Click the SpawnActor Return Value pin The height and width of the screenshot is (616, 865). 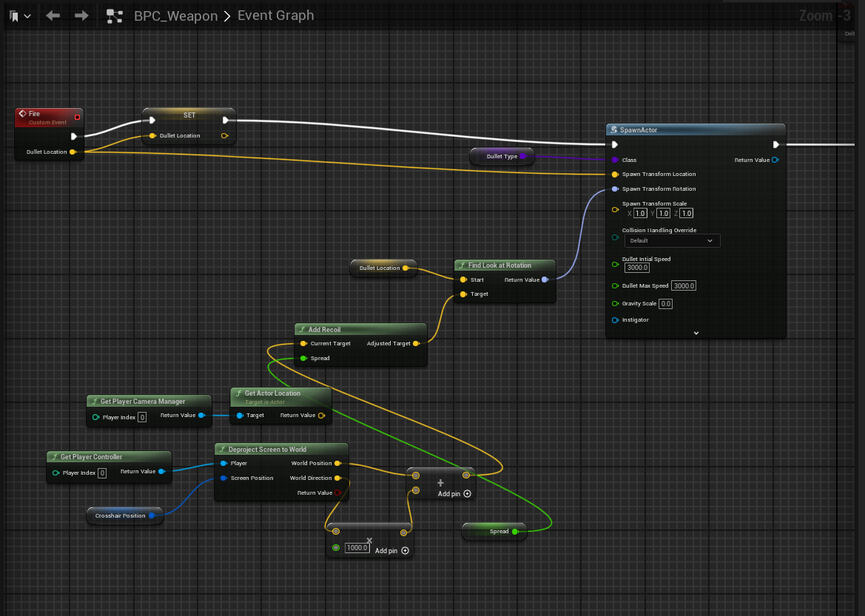(775, 160)
